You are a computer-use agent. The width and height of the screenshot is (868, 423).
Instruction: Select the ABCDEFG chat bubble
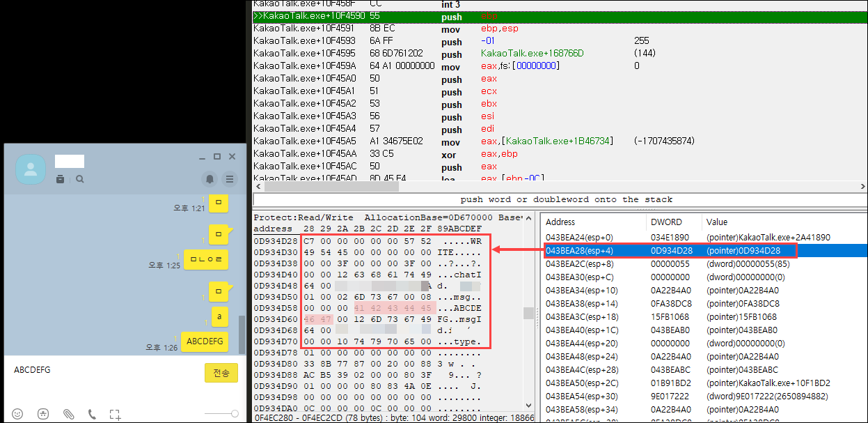pyautogui.click(x=205, y=341)
